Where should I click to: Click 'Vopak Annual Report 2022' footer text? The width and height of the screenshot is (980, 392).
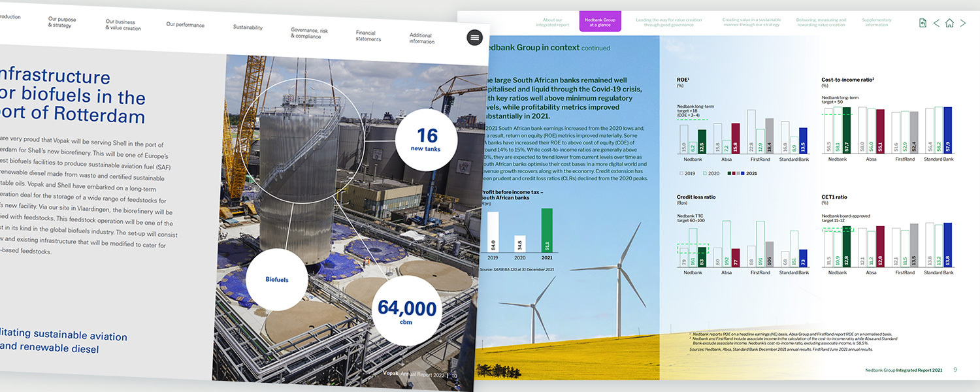[x=414, y=375]
